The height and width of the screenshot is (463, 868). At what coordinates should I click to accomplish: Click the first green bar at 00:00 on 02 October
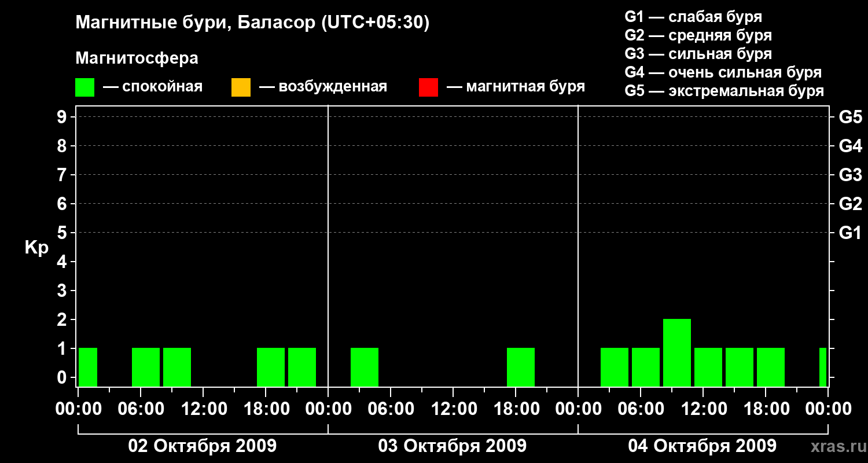coord(88,367)
